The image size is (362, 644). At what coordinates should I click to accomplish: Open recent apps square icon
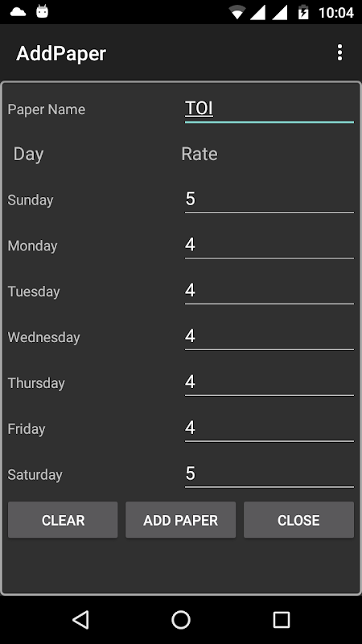(x=281, y=620)
